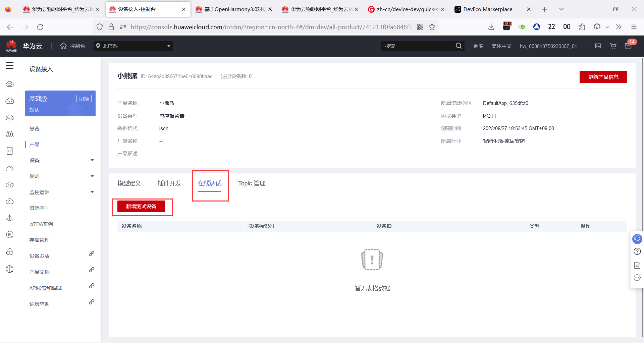Open the Firefox application menu icon

(634, 27)
